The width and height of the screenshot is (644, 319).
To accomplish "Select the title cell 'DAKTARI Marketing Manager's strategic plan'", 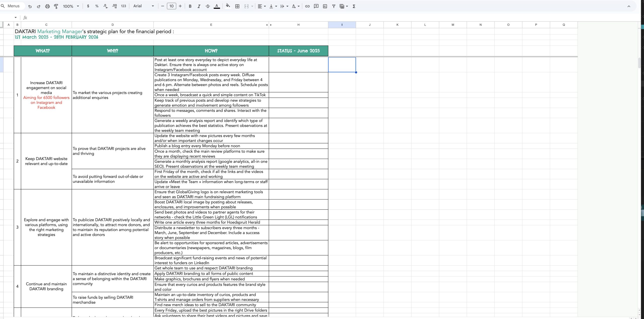I will pyautogui.click(x=94, y=31).
